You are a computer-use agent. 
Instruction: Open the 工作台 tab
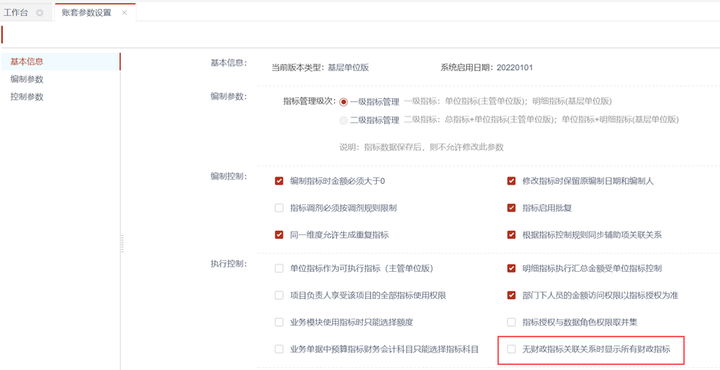pos(16,13)
